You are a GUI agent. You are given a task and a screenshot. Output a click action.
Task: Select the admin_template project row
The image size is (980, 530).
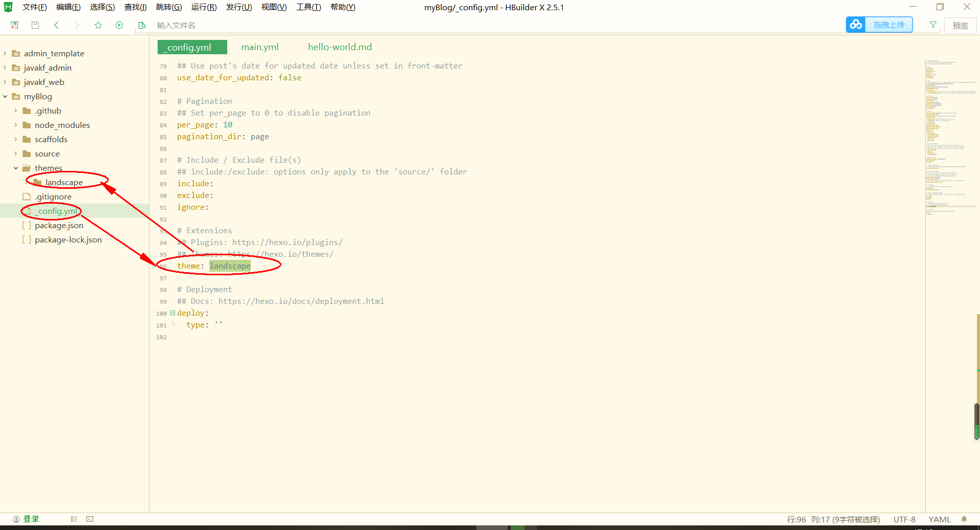[74, 53]
